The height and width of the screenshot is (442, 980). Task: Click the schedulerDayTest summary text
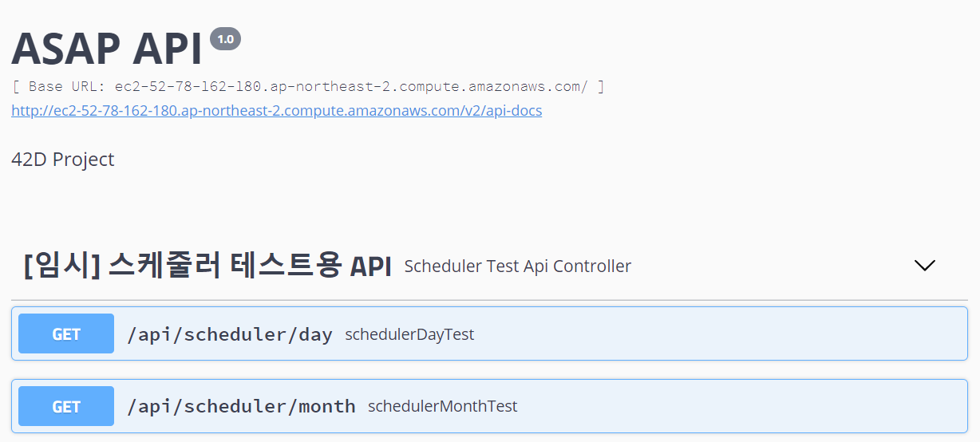click(x=409, y=334)
